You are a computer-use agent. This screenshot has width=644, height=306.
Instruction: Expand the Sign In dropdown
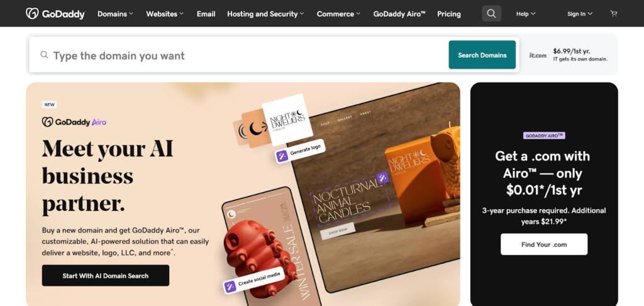(x=580, y=14)
